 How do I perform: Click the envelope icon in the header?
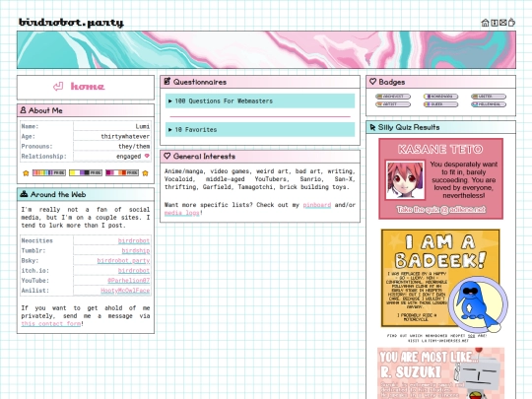coord(503,23)
